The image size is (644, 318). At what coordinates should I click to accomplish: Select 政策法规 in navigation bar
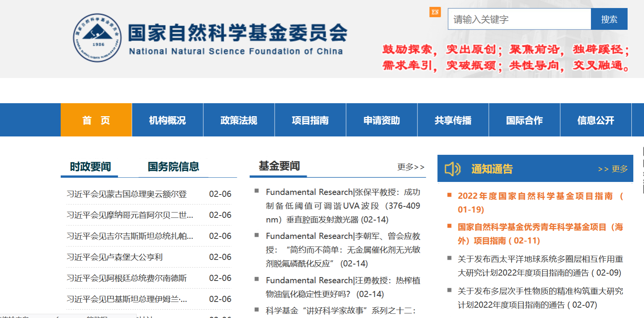(x=239, y=120)
